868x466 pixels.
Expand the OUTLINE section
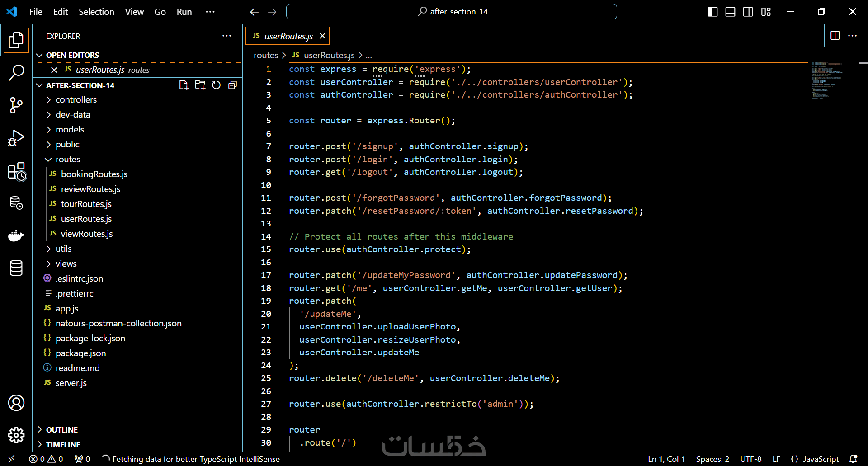pyautogui.click(x=62, y=430)
